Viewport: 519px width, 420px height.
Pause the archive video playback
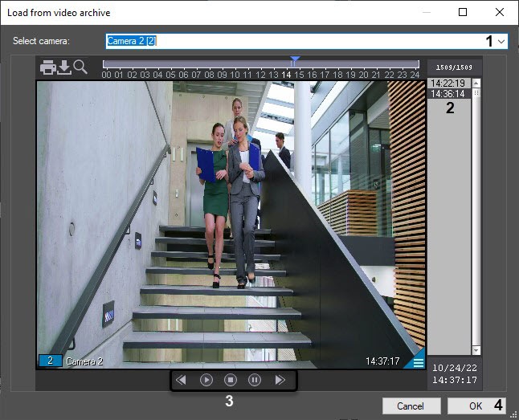255,380
